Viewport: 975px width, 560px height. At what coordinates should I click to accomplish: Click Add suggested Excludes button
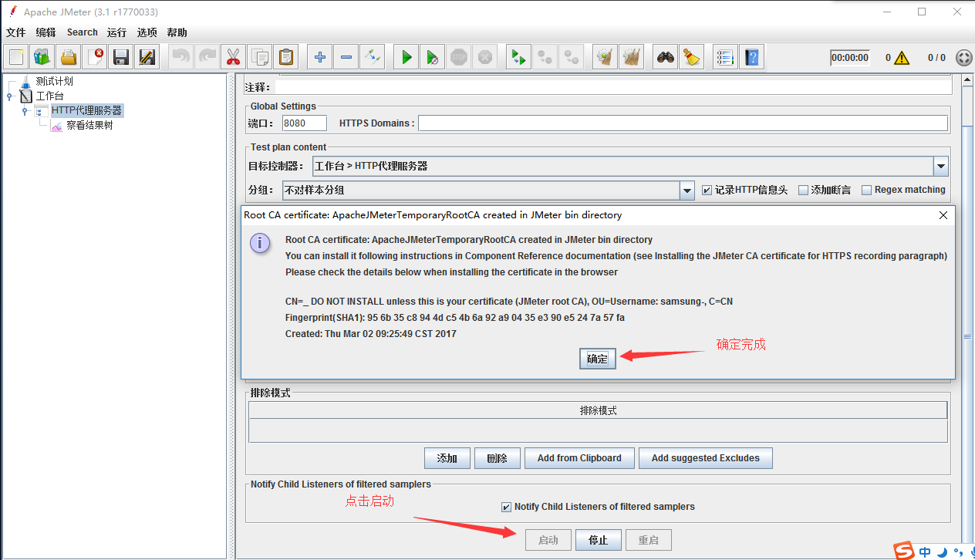[x=706, y=458]
